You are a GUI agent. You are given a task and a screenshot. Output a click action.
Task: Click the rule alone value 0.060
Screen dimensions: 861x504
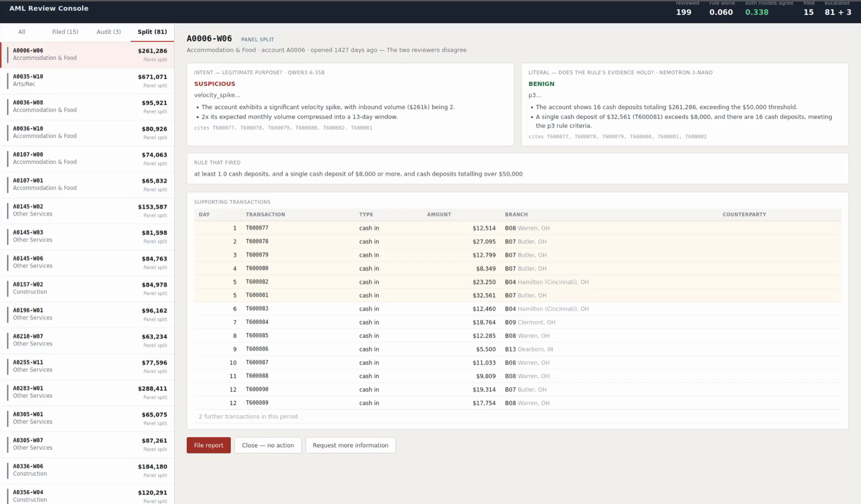(721, 12)
